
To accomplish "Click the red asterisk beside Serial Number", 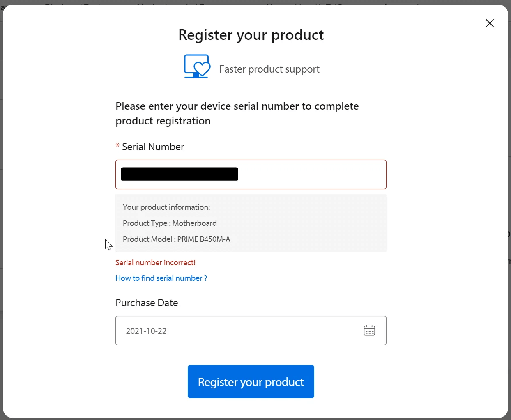I will (117, 146).
